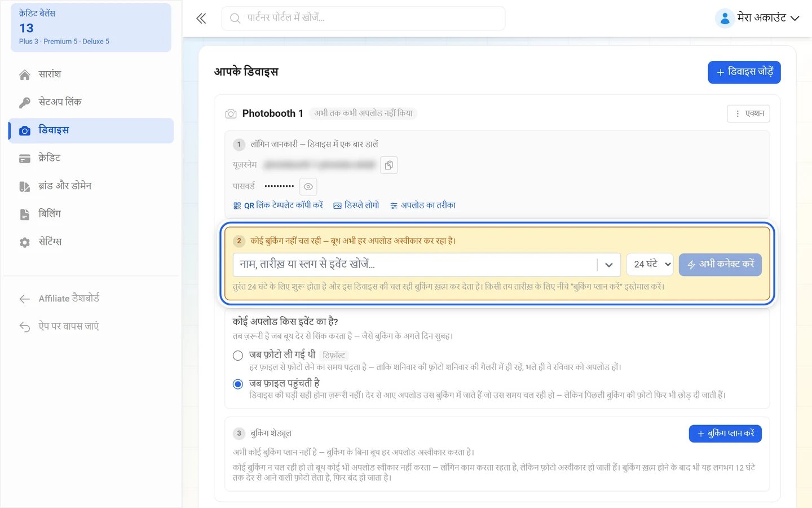This screenshot has height=508, width=812.
Task: Click the brand icon for ब्रांड और डोमेन
Action: point(25,186)
